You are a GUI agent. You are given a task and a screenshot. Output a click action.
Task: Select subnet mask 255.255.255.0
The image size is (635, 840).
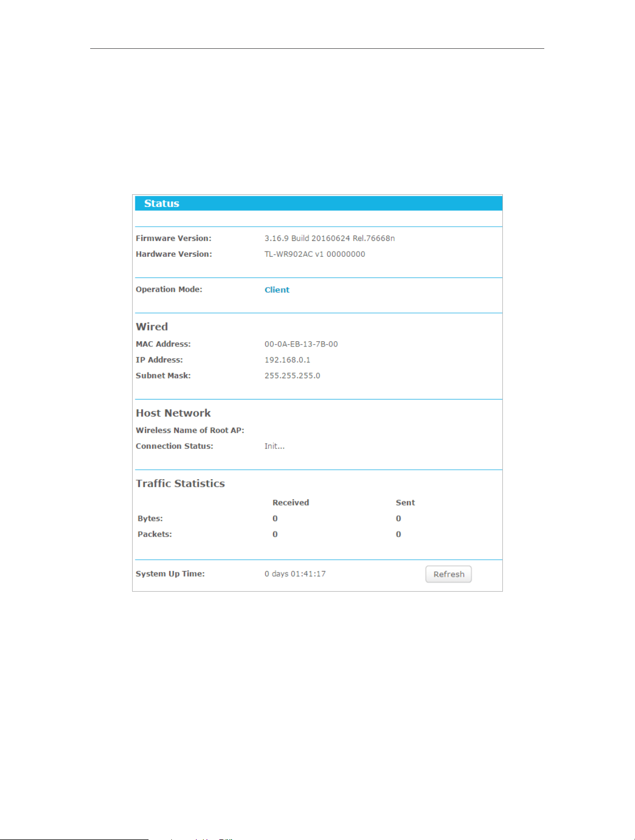(x=292, y=376)
